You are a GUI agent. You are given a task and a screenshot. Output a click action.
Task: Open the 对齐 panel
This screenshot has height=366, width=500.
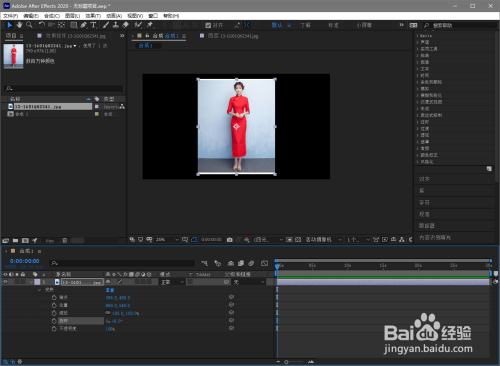point(424,179)
